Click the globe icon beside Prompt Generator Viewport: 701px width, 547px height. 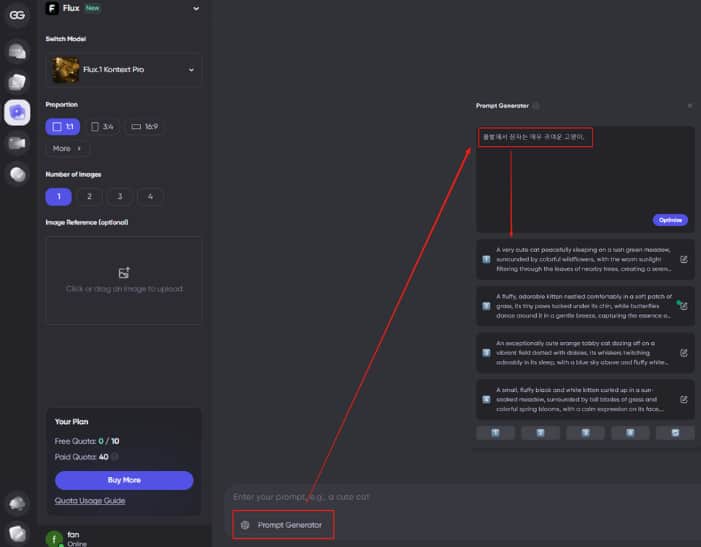pos(245,525)
